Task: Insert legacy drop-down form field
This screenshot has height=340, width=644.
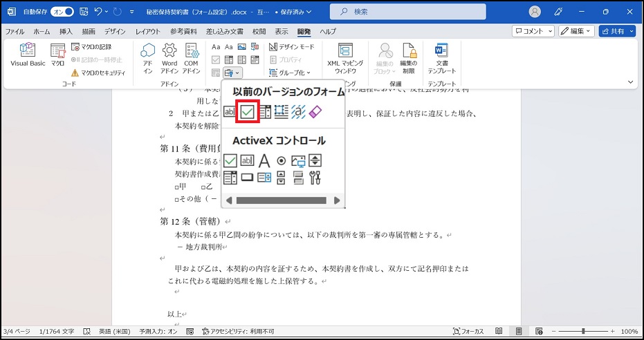Action: coord(265,111)
